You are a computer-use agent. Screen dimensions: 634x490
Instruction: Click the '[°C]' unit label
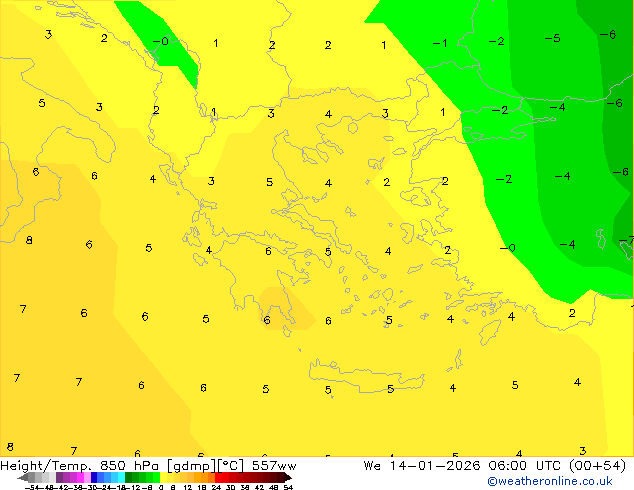(x=231, y=466)
